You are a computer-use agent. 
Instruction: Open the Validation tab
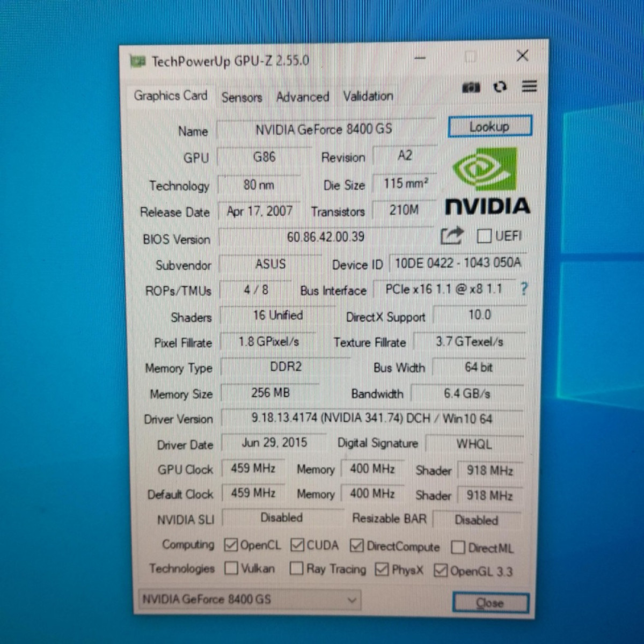coord(368,97)
